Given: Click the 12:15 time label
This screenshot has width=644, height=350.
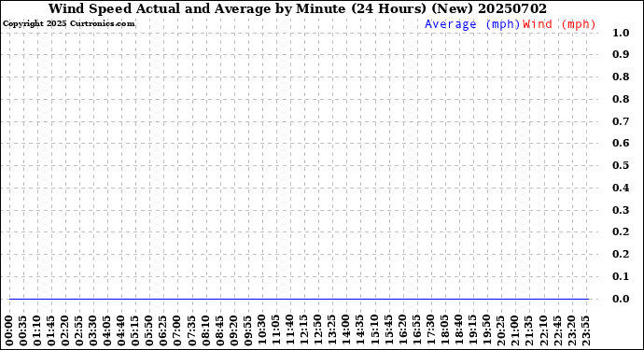Looking at the screenshot, I should pos(304,331).
